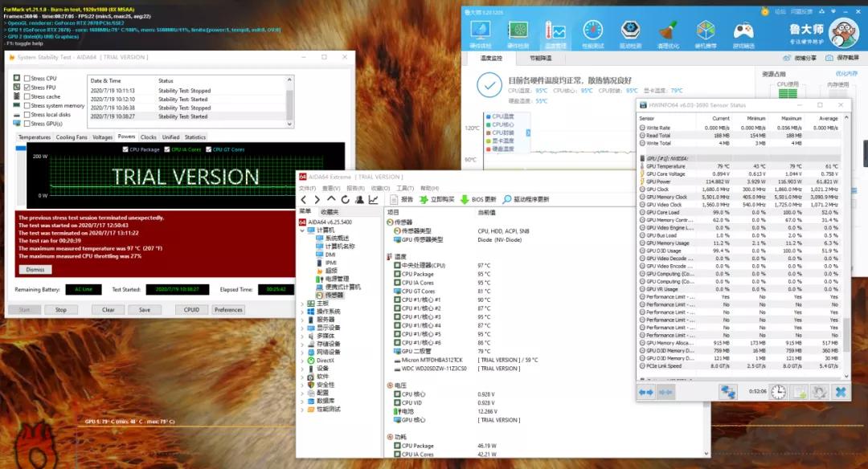Viewport: 868px width, 469px height.
Task: Switch to the Statistics tab
Action: pos(195,137)
